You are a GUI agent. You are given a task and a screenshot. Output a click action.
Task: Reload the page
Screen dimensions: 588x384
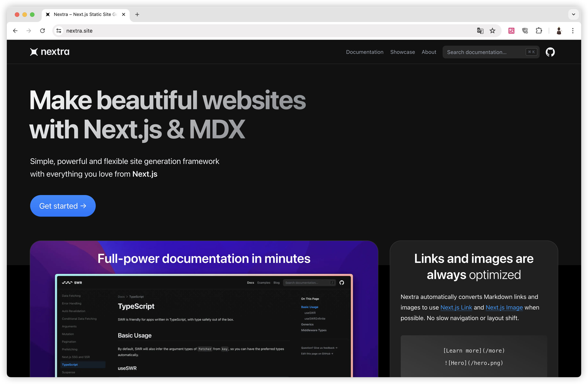42,31
